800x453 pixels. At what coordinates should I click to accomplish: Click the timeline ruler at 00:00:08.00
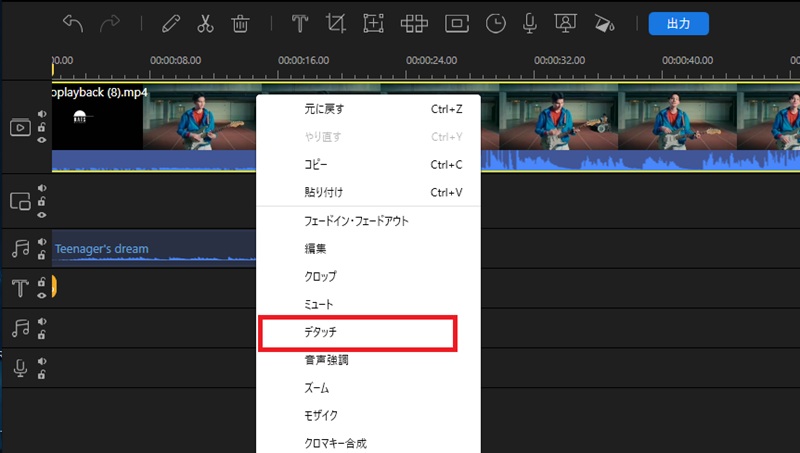pyautogui.click(x=176, y=60)
